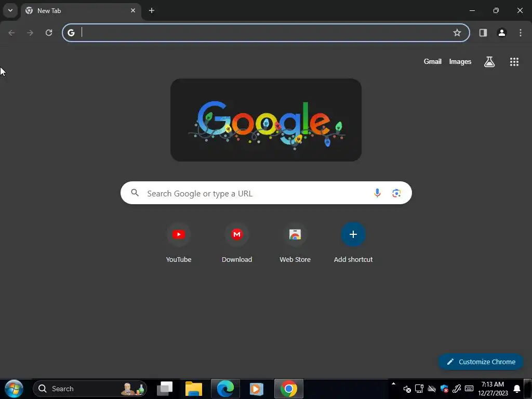Click the Google holiday lights doodle
Viewport: 532px width, 399px height.
point(266,120)
